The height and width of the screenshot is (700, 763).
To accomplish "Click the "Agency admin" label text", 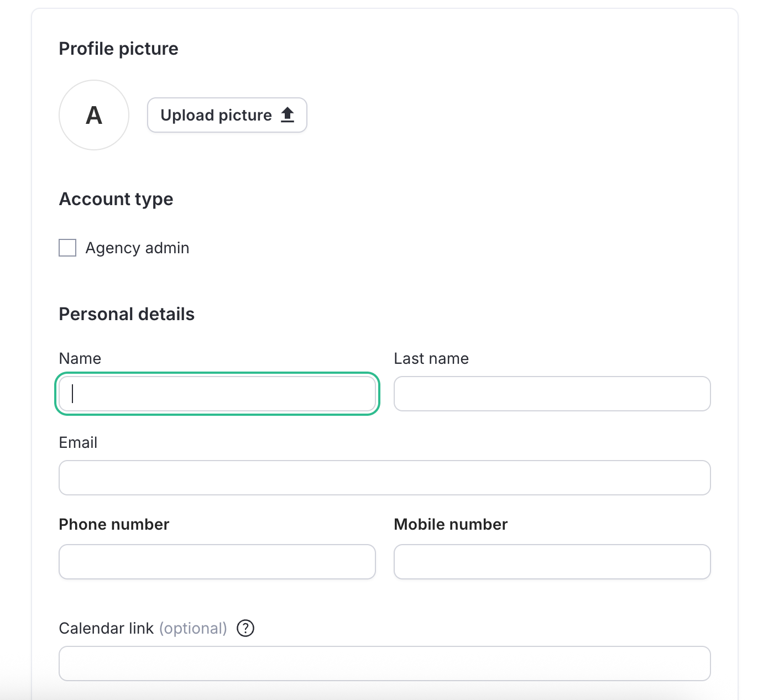I will pos(137,248).
